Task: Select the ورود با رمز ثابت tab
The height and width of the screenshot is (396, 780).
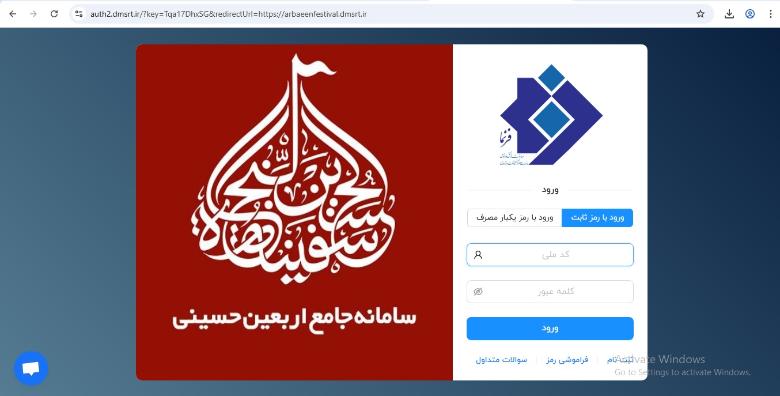Action: [x=597, y=218]
